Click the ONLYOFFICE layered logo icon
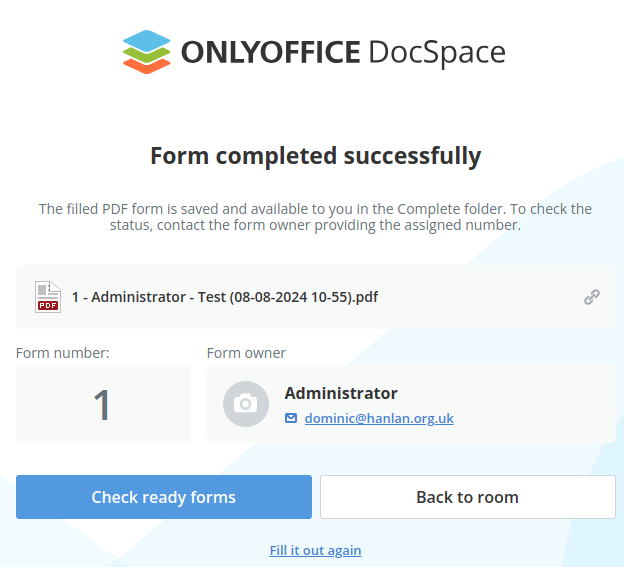624x567 pixels. 146,52
